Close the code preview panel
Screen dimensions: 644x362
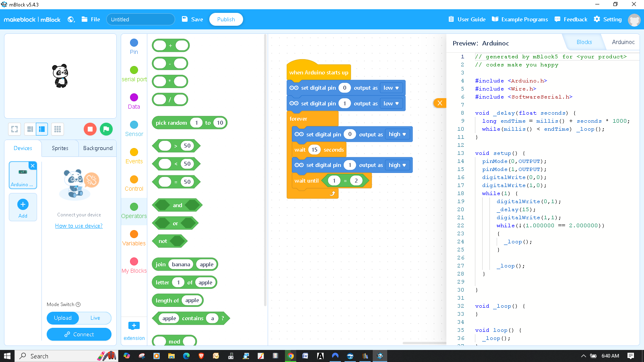point(440,103)
